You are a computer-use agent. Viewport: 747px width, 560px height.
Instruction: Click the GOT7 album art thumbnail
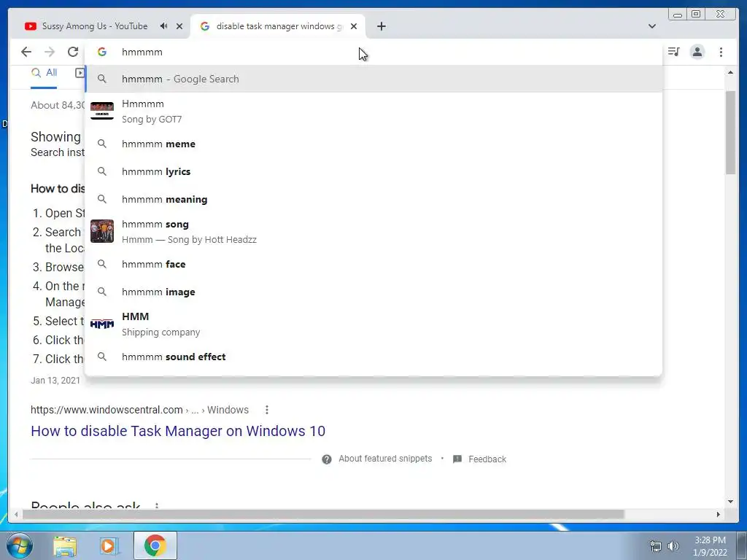(102, 111)
